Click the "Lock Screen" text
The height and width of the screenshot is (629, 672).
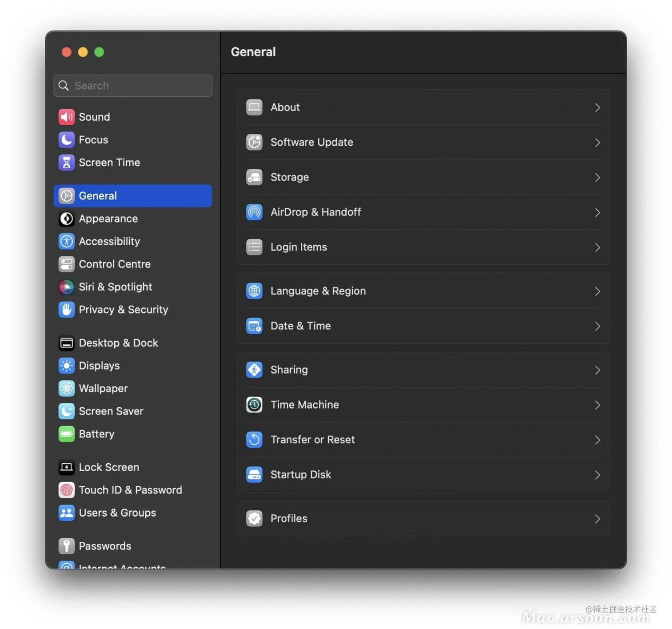tap(109, 467)
